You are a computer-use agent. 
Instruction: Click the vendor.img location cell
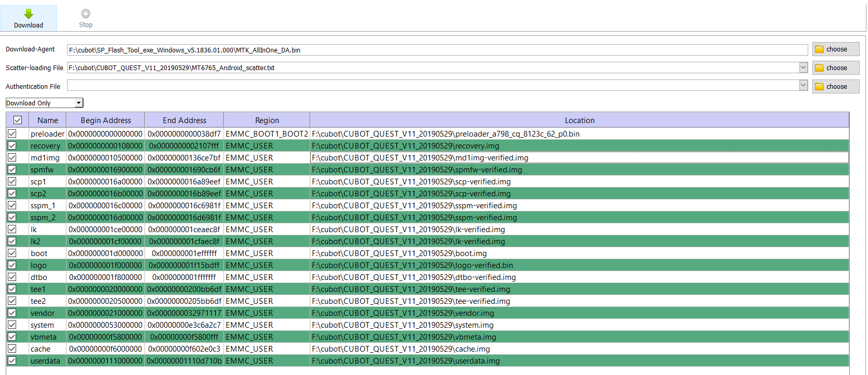click(580, 313)
